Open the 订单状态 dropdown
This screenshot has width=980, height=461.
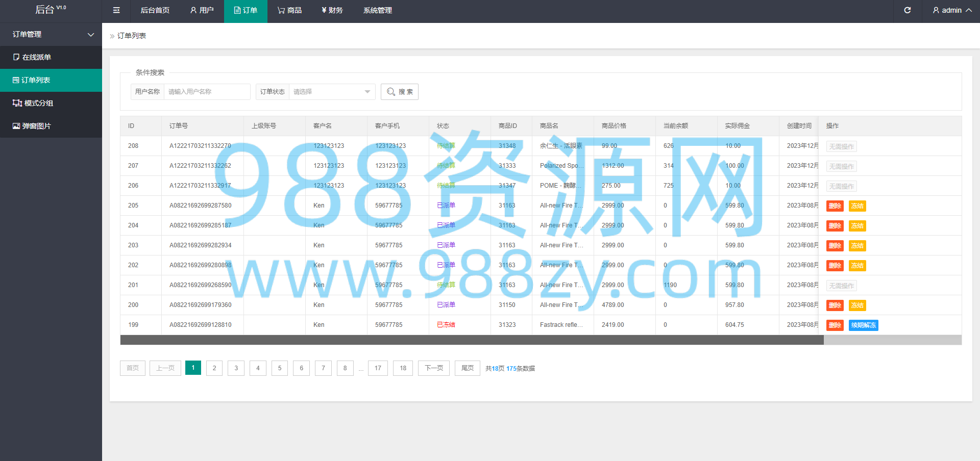[x=332, y=92]
